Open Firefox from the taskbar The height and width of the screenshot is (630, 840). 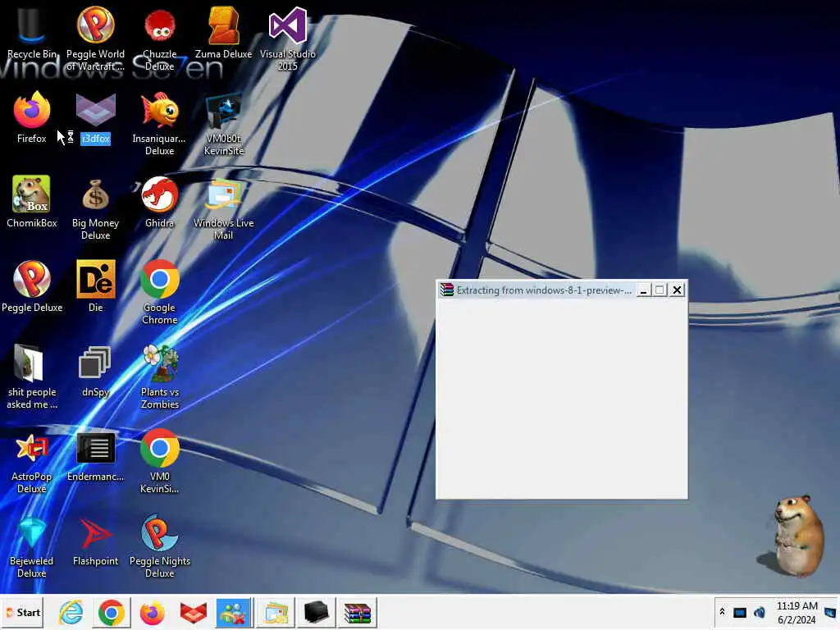(152, 612)
